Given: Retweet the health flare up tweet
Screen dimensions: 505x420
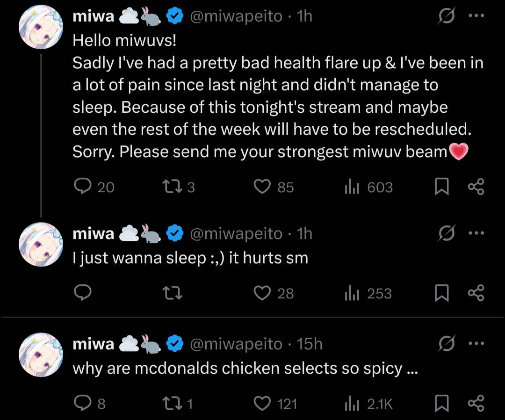Looking at the screenshot, I should click(173, 187).
